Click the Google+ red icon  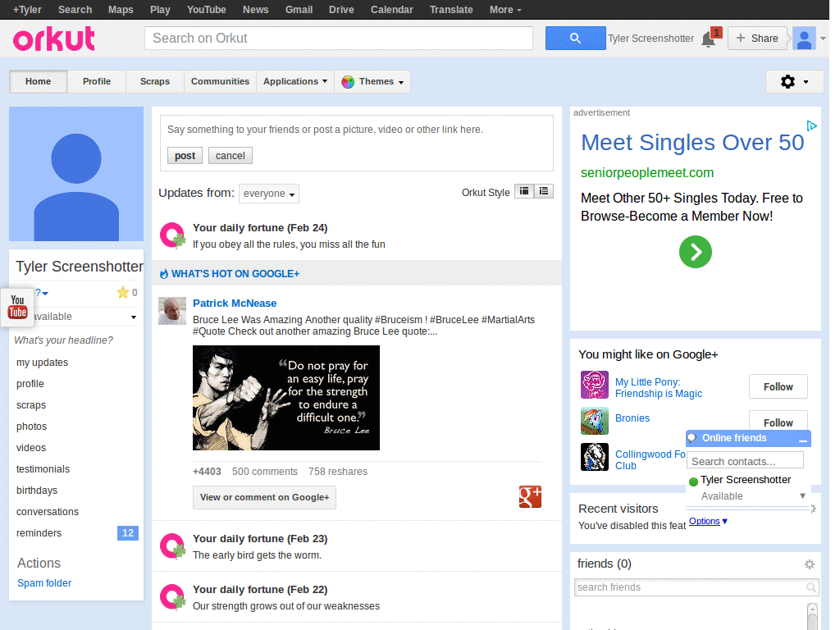530,496
